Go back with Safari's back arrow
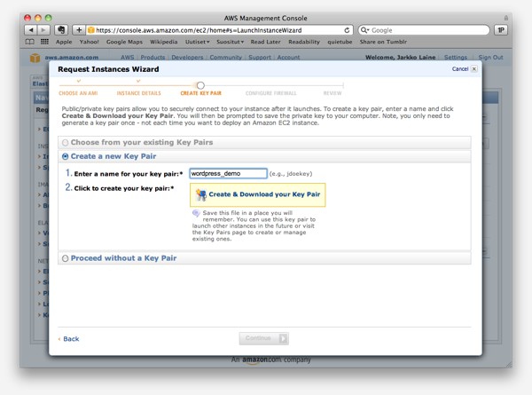This screenshot has height=395, width=532. click(x=31, y=30)
